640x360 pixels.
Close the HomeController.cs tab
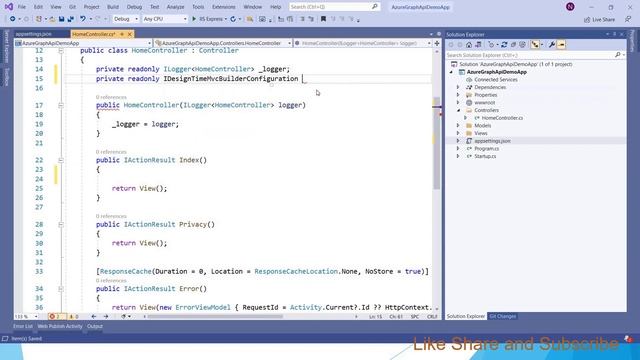tap(130, 34)
